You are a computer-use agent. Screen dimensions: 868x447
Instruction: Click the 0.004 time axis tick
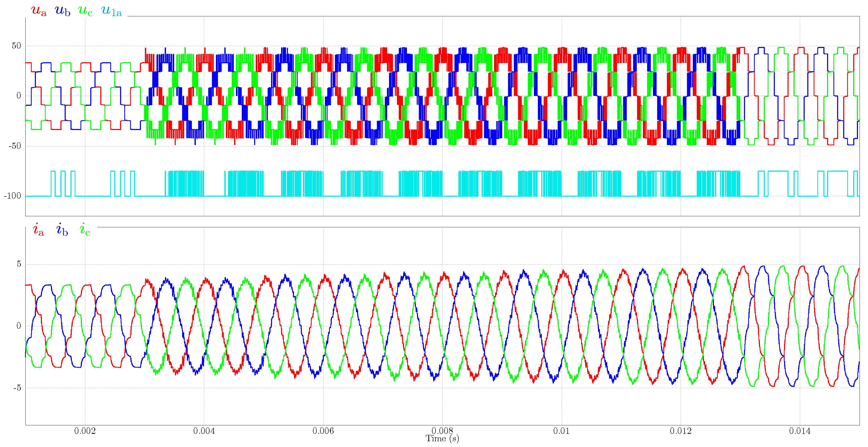[204, 431]
